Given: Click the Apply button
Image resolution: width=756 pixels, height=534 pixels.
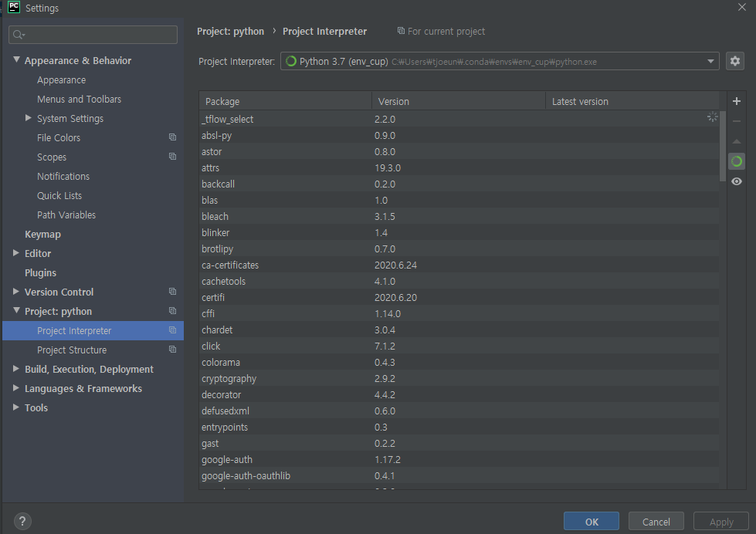Looking at the screenshot, I should [720, 522].
